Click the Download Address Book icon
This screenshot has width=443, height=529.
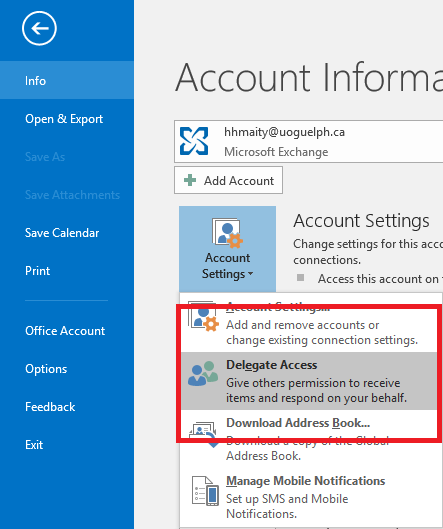[x=203, y=434]
